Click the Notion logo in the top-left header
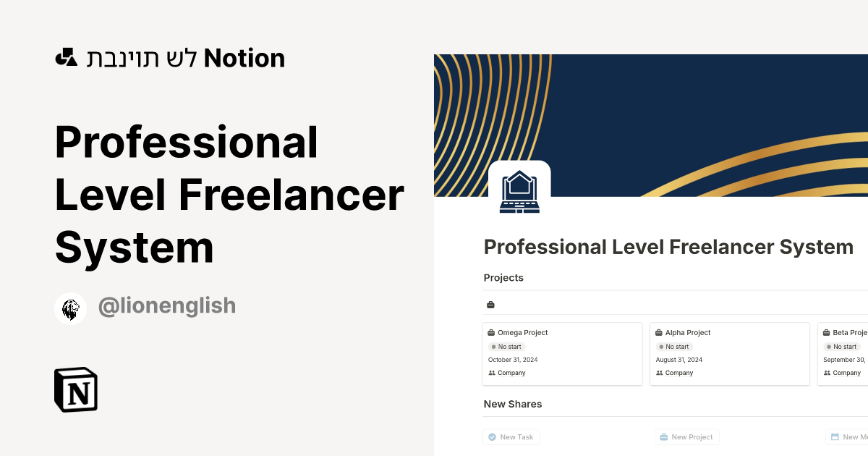Image resolution: width=868 pixels, height=456 pixels. [x=66, y=56]
